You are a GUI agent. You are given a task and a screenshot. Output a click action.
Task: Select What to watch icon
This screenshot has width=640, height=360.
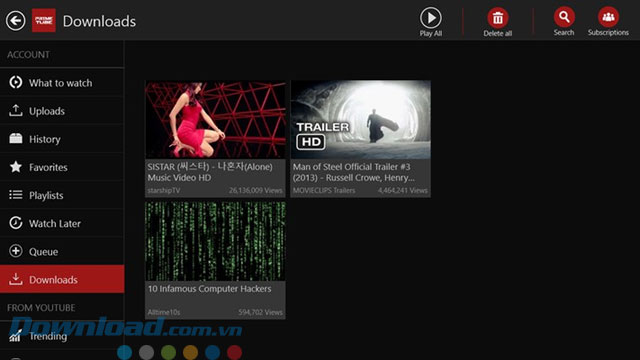pyautogui.click(x=16, y=82)
